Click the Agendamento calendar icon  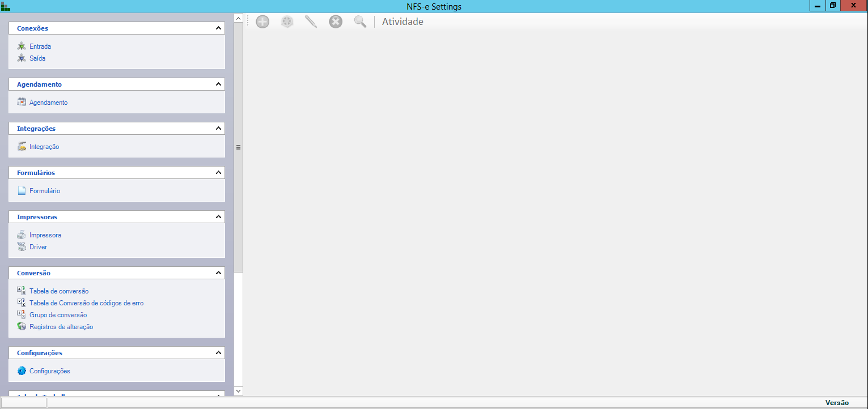pyautogui.click(x=22, y=103)
